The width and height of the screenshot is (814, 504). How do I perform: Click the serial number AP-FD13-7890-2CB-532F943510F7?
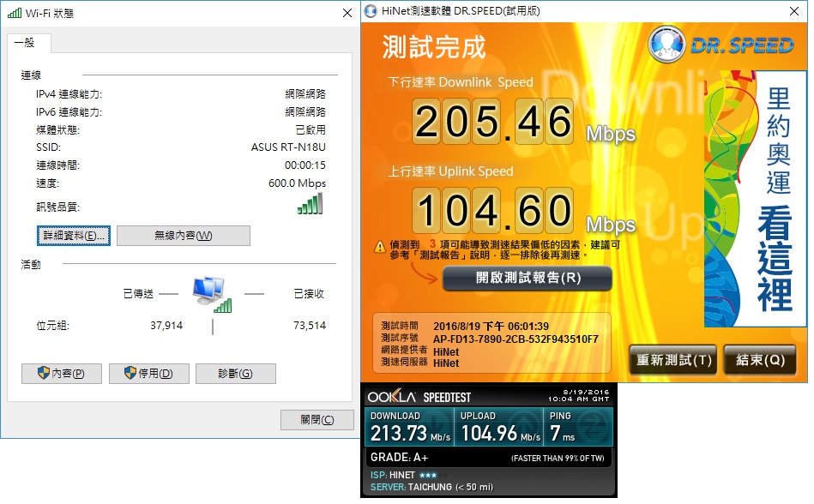516,339
